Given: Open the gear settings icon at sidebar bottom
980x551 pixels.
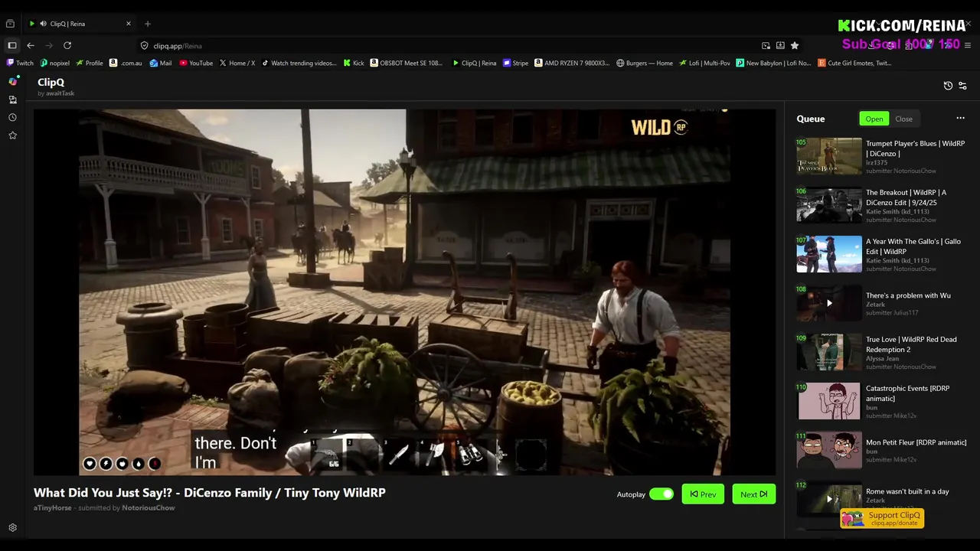Looking at the screenshot, I should pos(12,528).
